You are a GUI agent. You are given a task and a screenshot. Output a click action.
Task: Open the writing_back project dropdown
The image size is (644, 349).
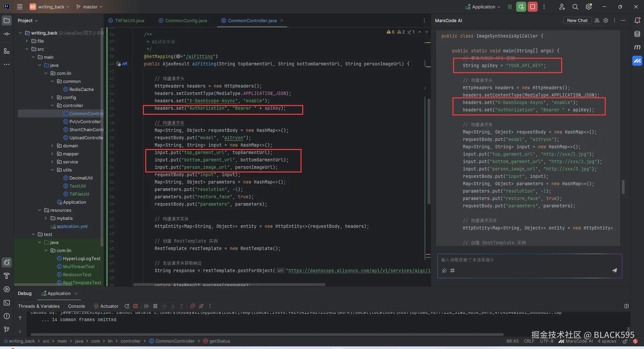pos(50,7)
